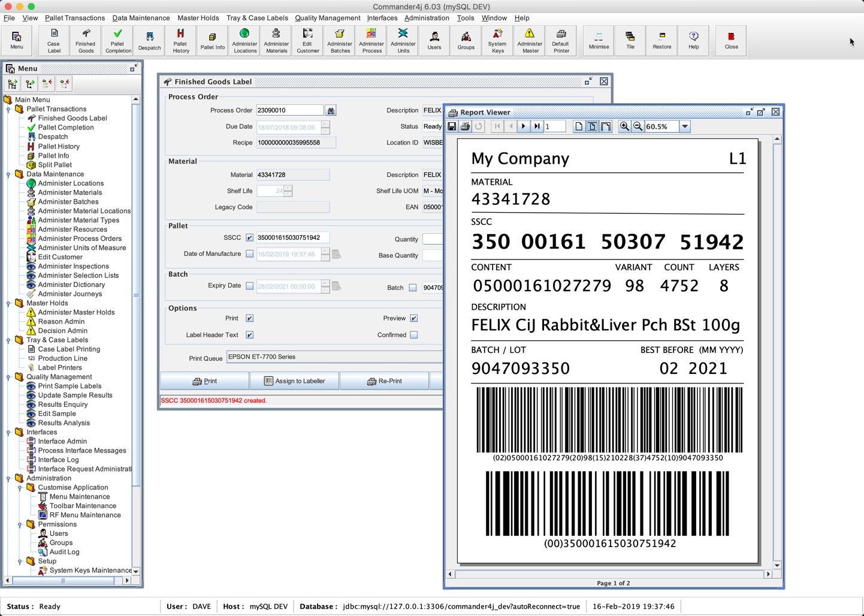
Task: Click the Process Order lookup binoculars icon
Action: pyautogui.click(x=331, y=111)
